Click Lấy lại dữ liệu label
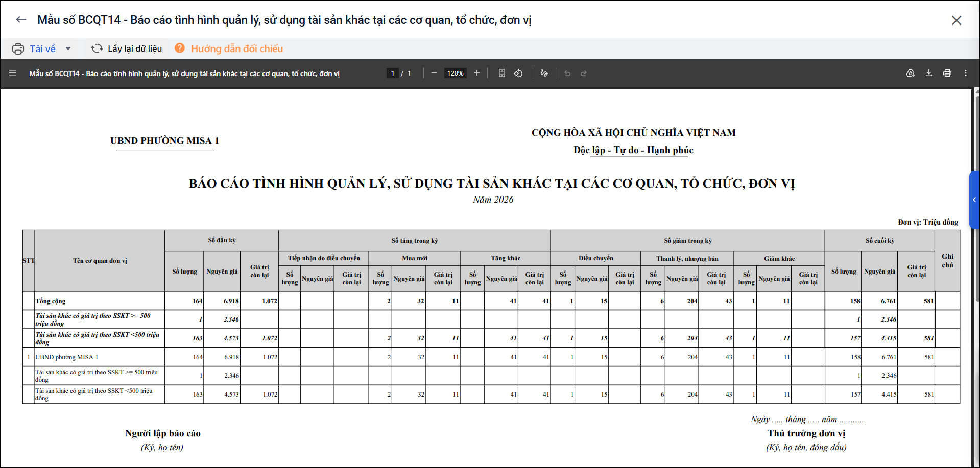Screen dimensions: 980x468 (x=135, y=48)
